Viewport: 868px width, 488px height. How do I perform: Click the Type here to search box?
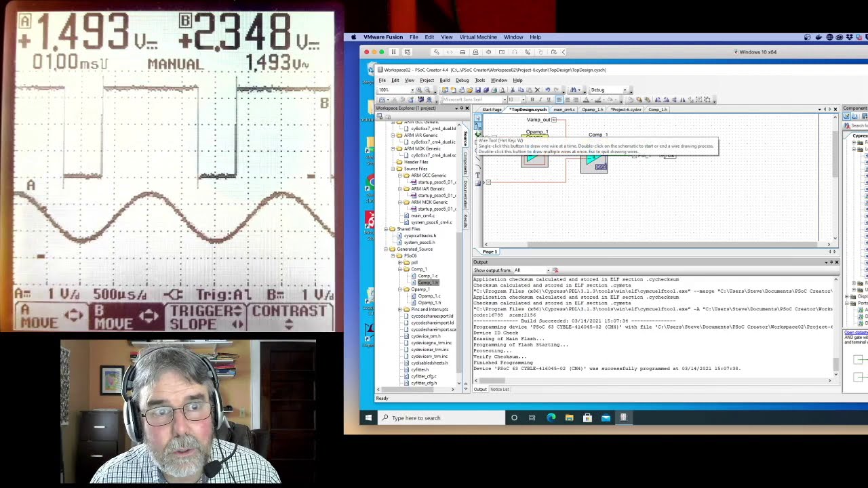point(441,418)
